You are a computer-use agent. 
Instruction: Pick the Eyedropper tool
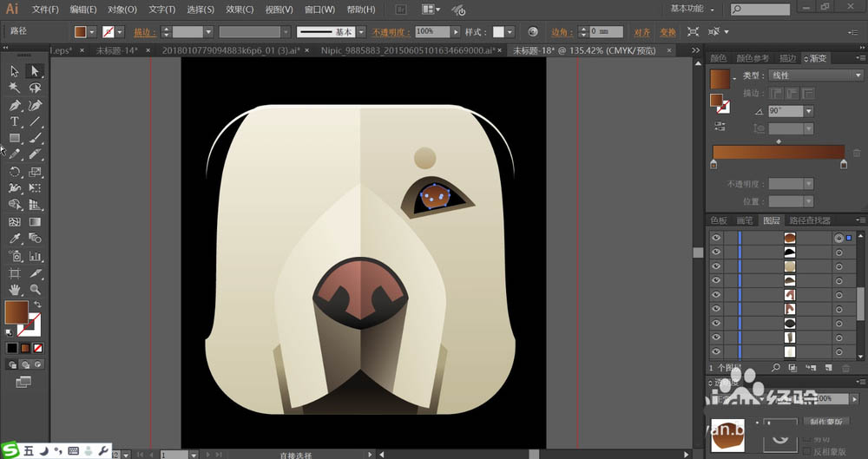pos(15,239)
